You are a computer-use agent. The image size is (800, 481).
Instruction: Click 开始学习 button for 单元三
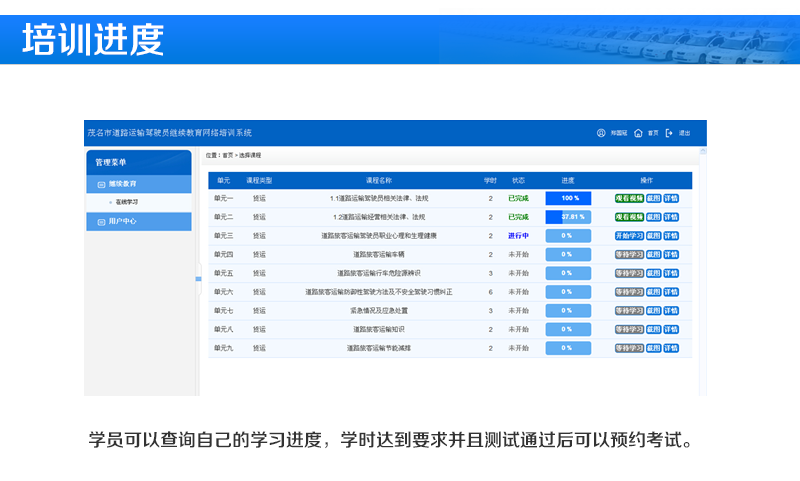(629, 236)
